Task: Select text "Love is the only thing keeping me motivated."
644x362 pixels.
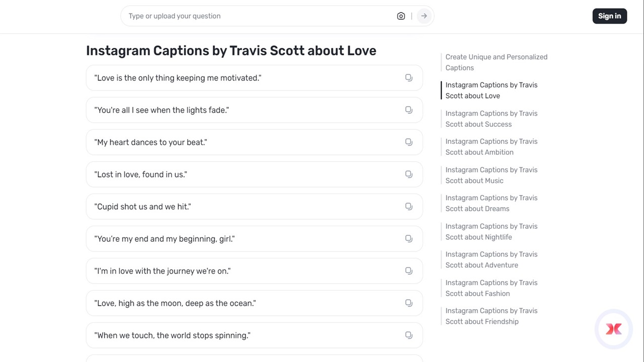Action: pos(178,78)
